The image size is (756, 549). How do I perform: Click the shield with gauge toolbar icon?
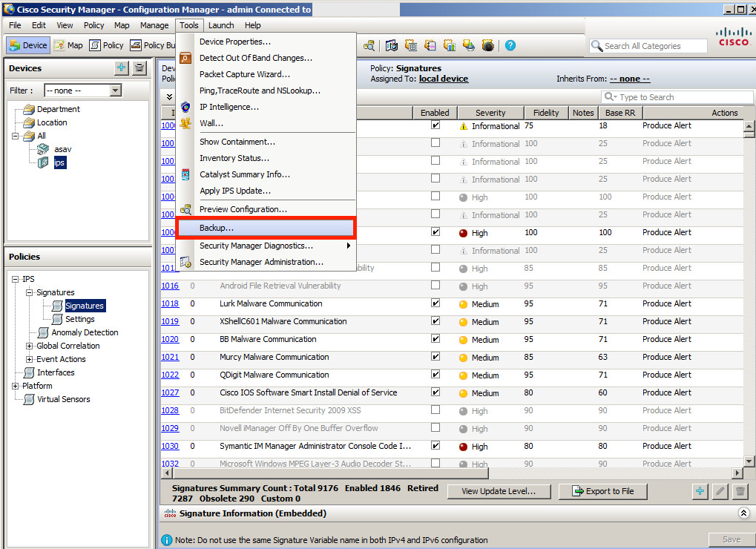pyautogui.click(x=488, y=45)
